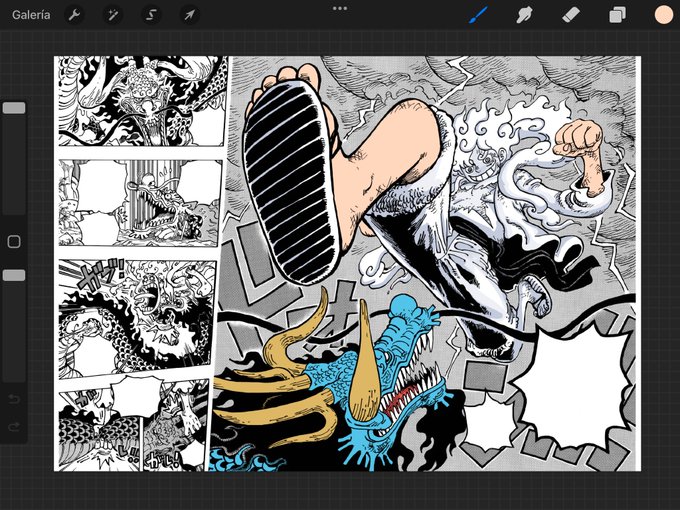Select the Eraser tool
This screenshot has height=510, width=680.
[x=571, y=15]
